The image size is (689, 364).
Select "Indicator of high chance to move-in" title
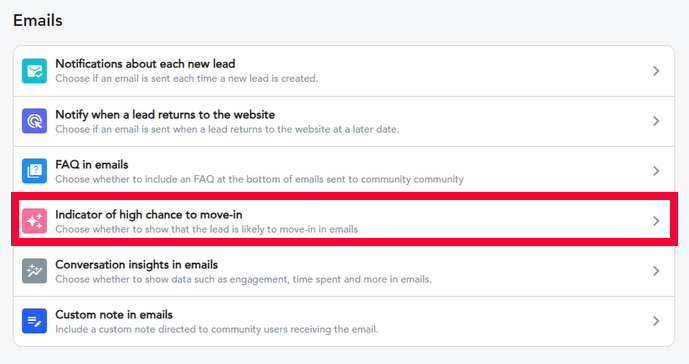(149, 215)
